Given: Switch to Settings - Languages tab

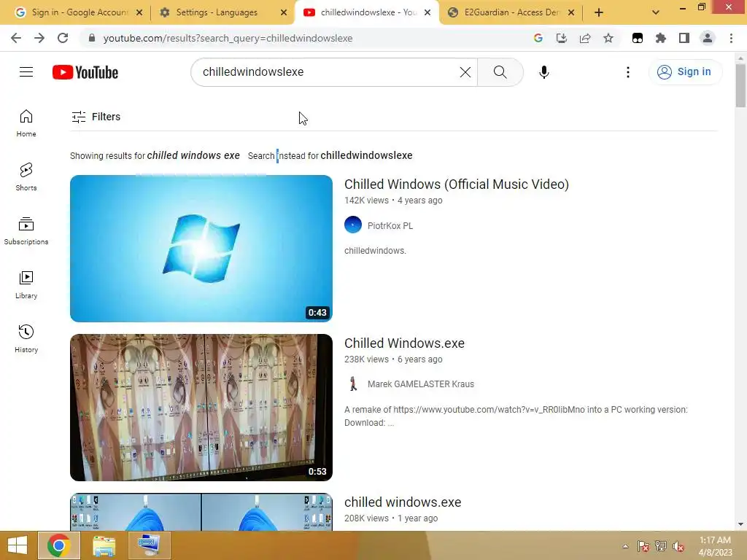Looking at the screenshot, I should click(x=224, y=12).
